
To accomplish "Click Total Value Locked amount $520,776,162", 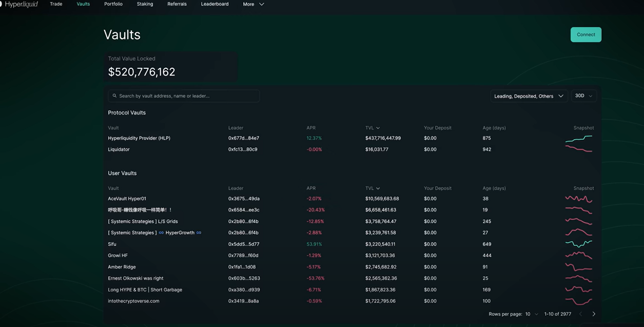I will 142,72.
